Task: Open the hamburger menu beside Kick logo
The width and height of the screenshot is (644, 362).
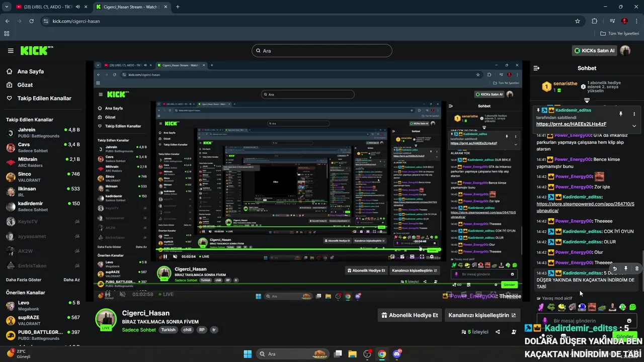Action: pos(11,51)
